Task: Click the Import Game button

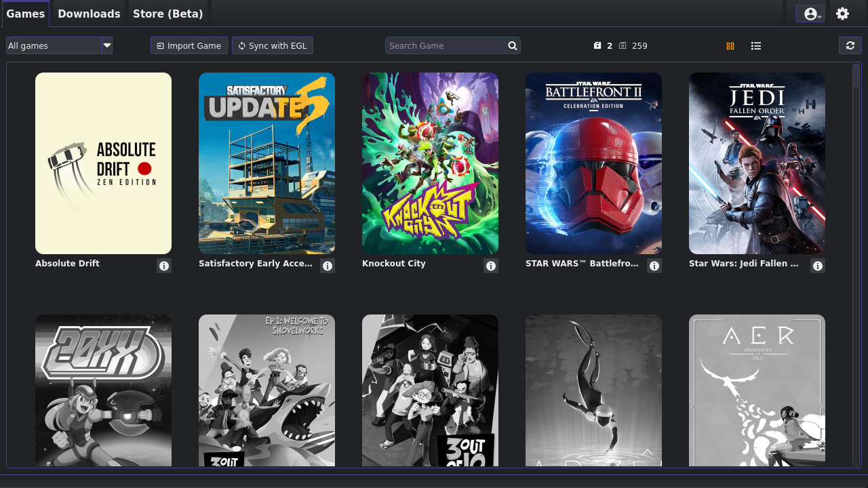Action: pyautogui.click(x=189, y=45)
